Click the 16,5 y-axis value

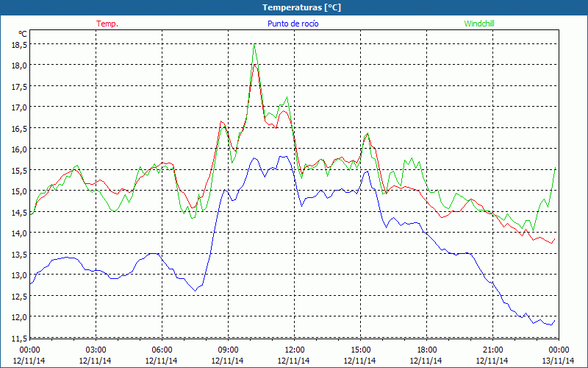[x=21, y=128]
